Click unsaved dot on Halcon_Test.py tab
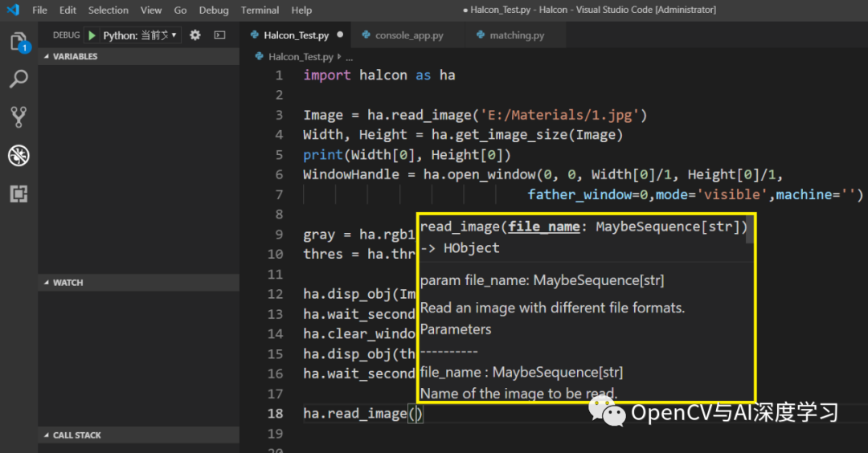Image resolution: width=868 pixels, height=453 pixels. [340, 35]
